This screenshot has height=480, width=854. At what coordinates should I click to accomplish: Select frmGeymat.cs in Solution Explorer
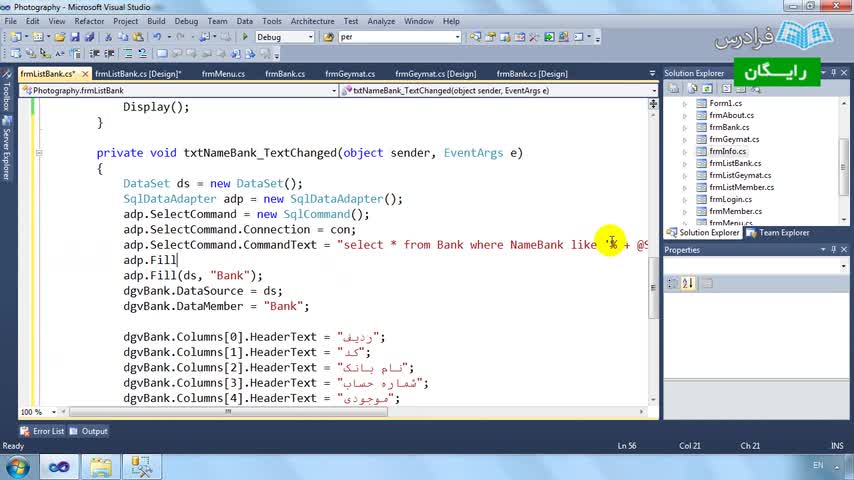coord(734,139)
